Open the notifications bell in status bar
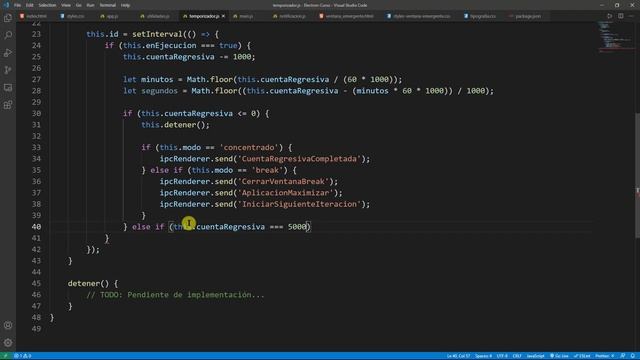 coord(633,356)
